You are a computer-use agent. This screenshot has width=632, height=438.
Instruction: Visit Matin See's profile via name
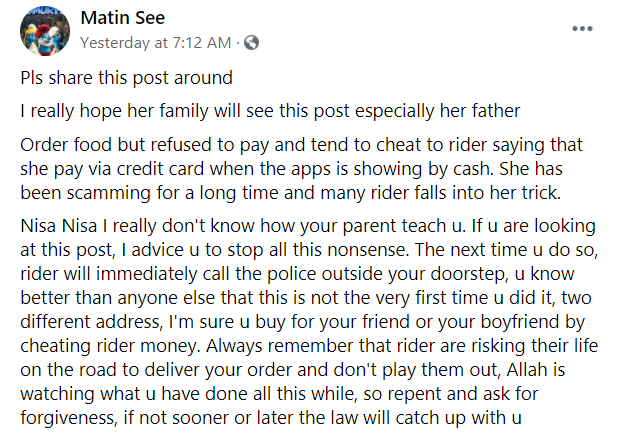[123, 18]
